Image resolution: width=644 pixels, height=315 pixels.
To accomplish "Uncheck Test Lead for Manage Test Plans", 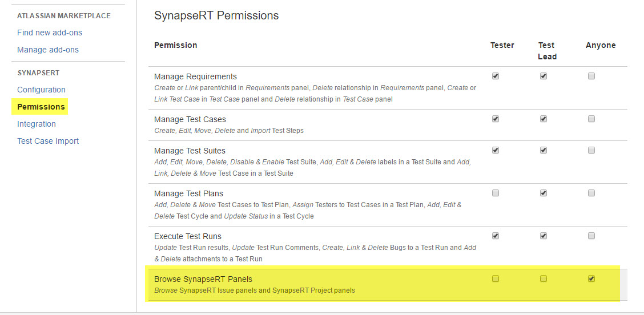I will tap(544, 193).
